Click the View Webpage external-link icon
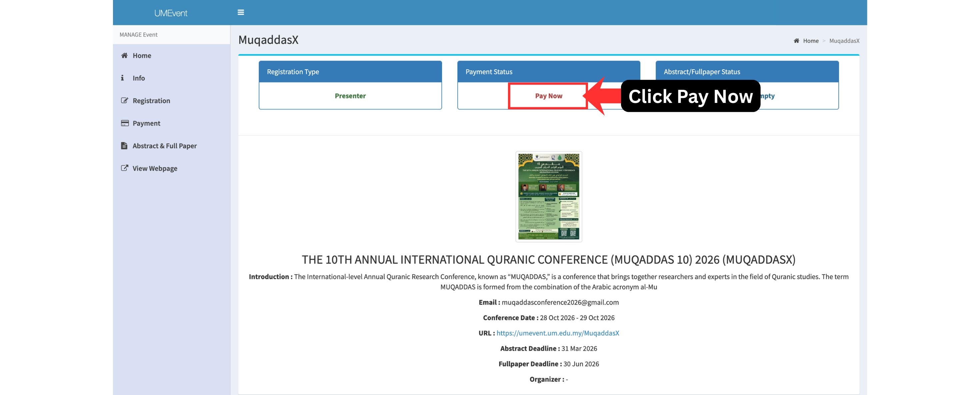980x395 pixels. point(124,168)
